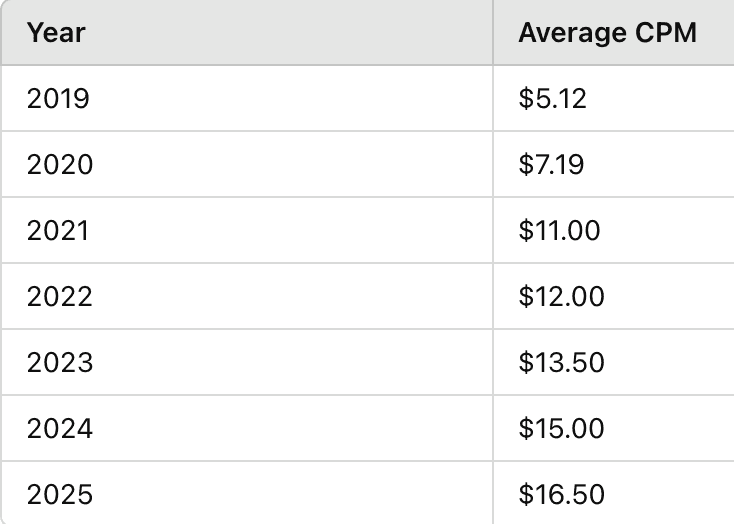Select the $13.50 CPM cell
The image size is (734, 524).
[561, 362]
